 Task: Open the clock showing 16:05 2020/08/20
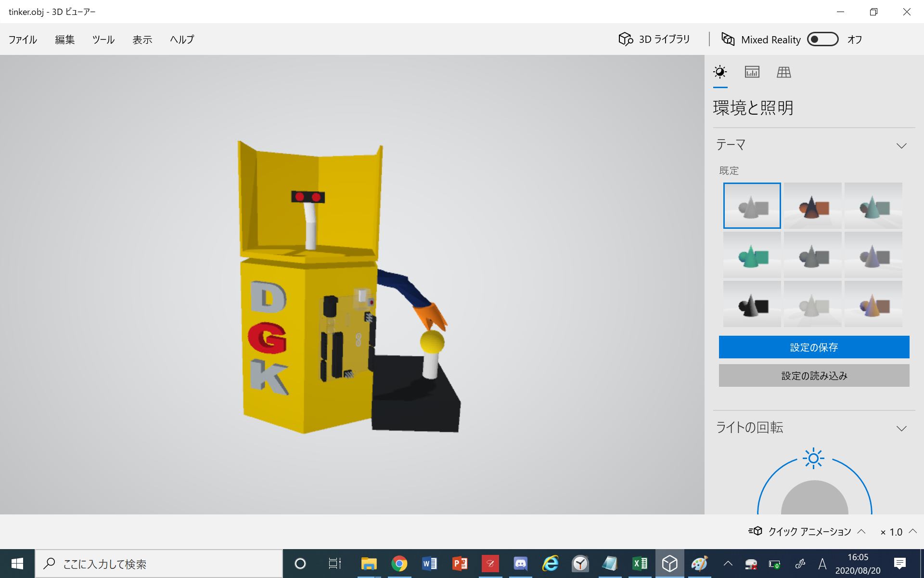coord(858,564)
